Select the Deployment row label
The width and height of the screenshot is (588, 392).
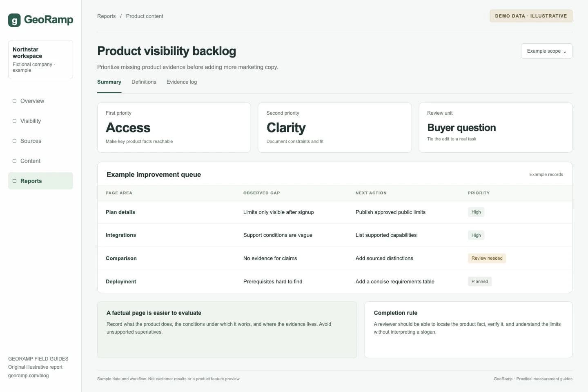tap(121, 282)
